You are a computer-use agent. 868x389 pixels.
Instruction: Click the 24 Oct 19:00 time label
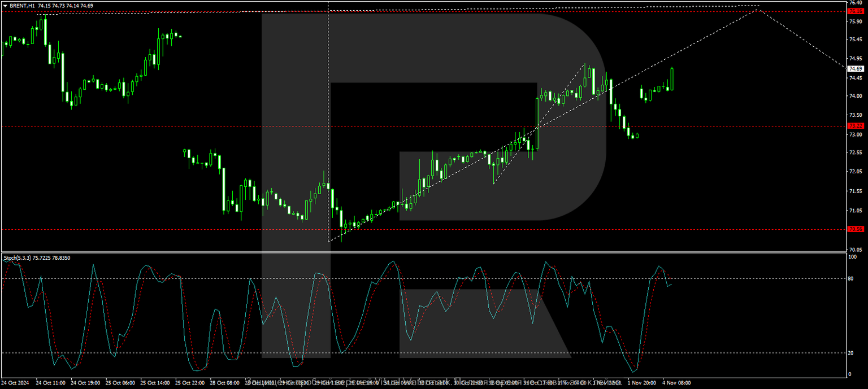pos(86,383)
